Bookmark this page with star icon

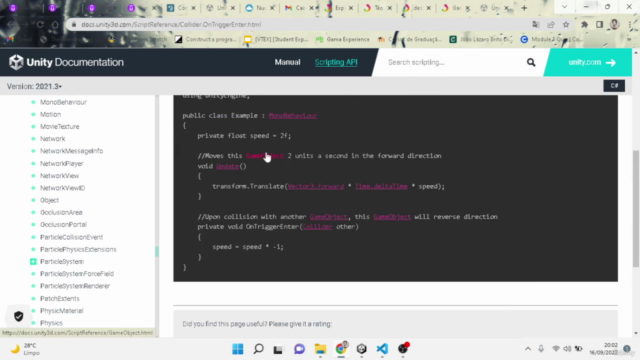coord(566,24)
